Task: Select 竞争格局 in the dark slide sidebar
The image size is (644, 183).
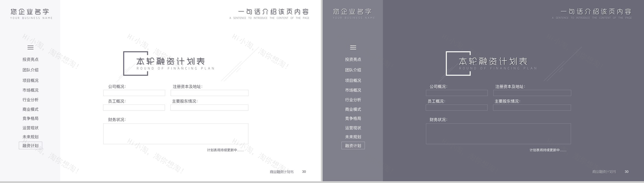Action: point(353,118)
